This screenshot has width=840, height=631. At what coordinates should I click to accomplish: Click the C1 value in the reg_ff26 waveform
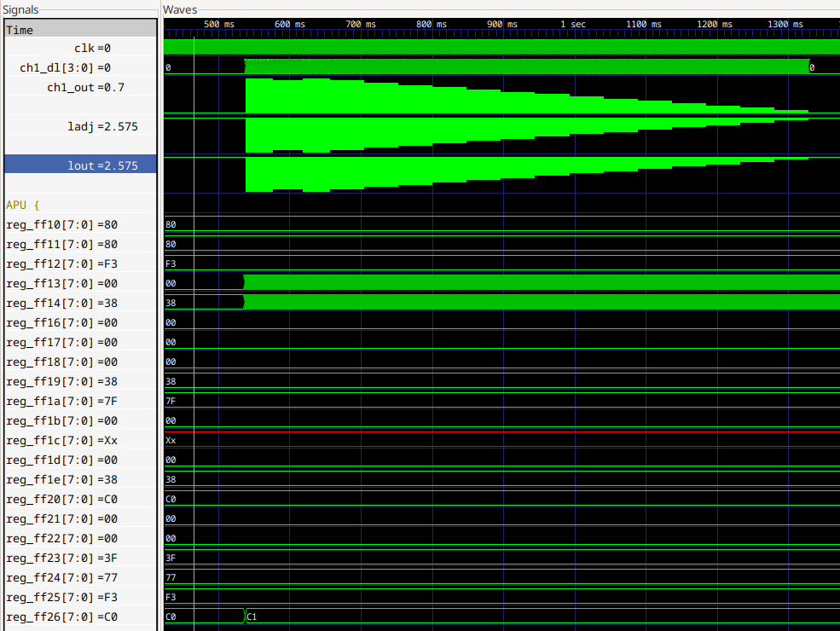pos(252,617)
